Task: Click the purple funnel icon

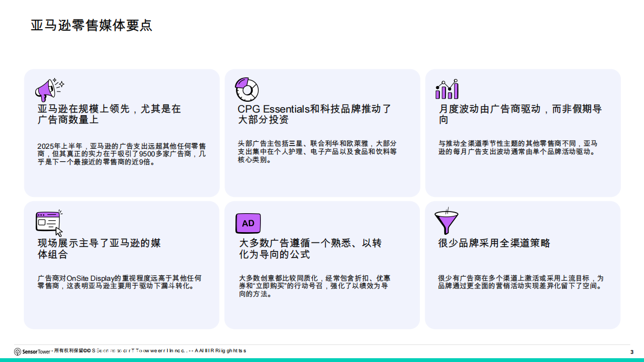Action: tap(446, 222)
